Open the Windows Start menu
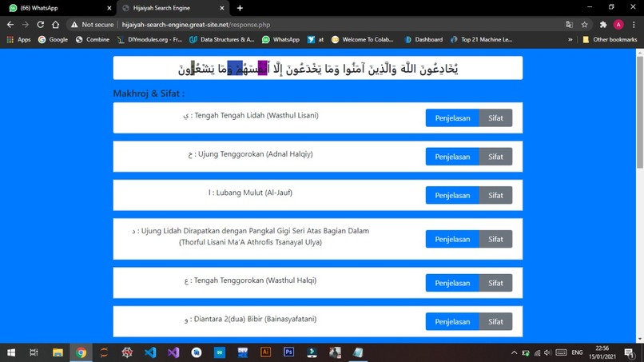Image resolution: width=644 pixels, height=362 pixels. click(x=11, y=352)
